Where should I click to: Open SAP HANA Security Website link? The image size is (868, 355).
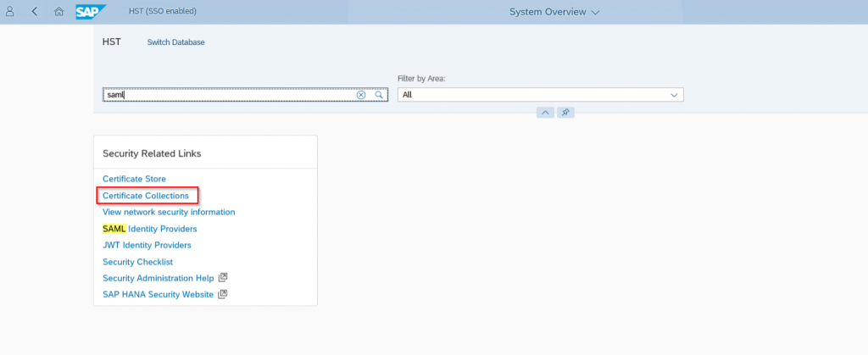(x=159, y=294)
